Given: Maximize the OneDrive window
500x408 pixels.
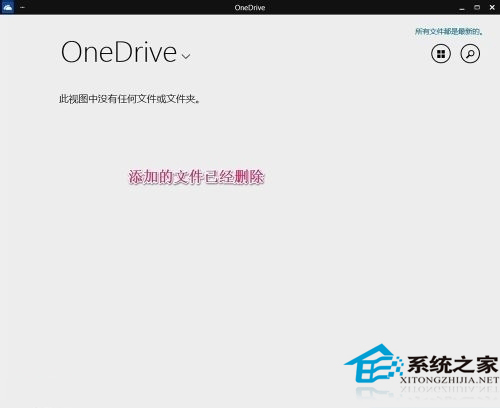Looking at the screenshot, I should (477, 7).
